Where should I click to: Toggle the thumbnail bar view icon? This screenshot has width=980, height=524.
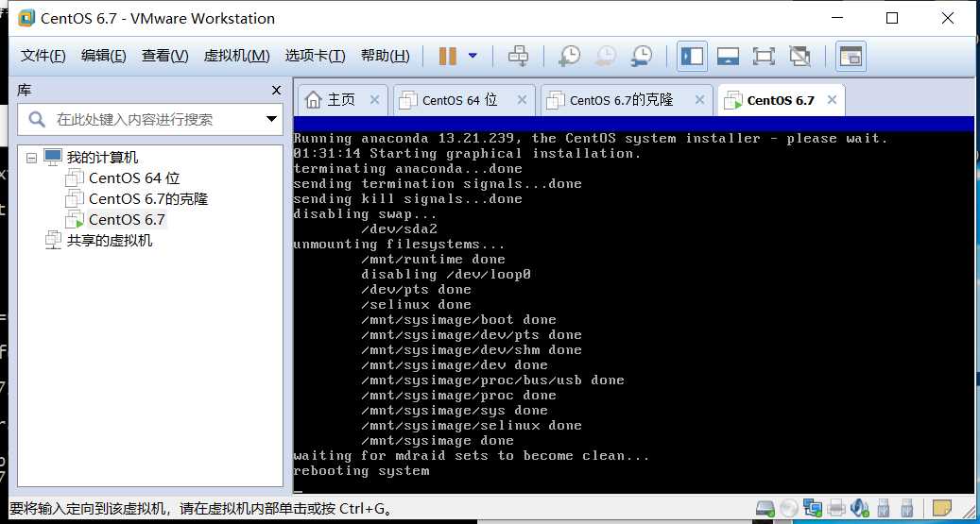(x=728, y=57)
